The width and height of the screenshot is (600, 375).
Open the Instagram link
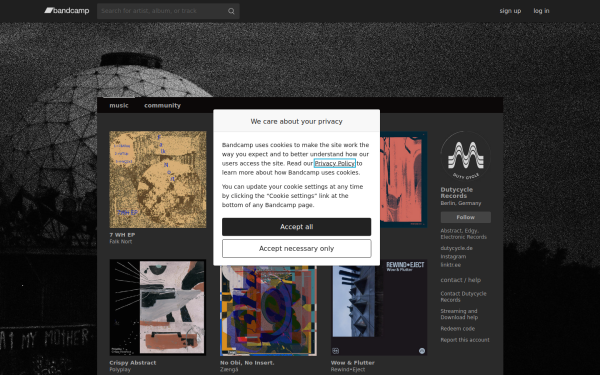(x=453, y=256)
